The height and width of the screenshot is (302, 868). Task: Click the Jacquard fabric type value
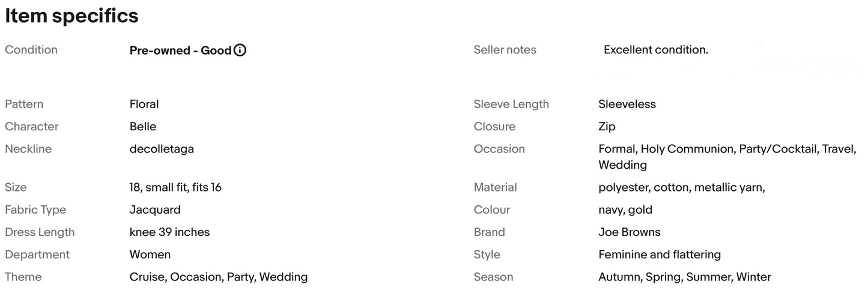[x=155, y=210]
